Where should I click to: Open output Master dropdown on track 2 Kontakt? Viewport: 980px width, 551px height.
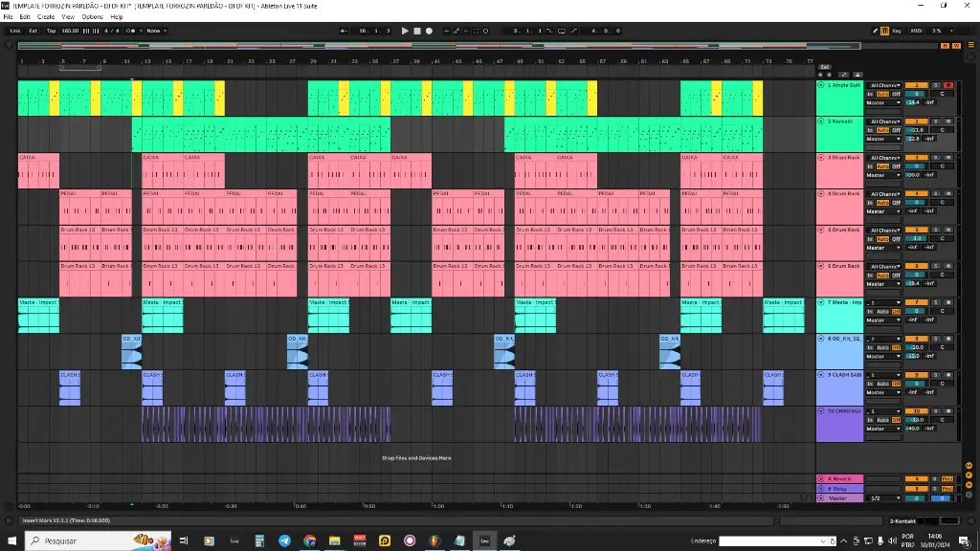(x=883, y=139)
